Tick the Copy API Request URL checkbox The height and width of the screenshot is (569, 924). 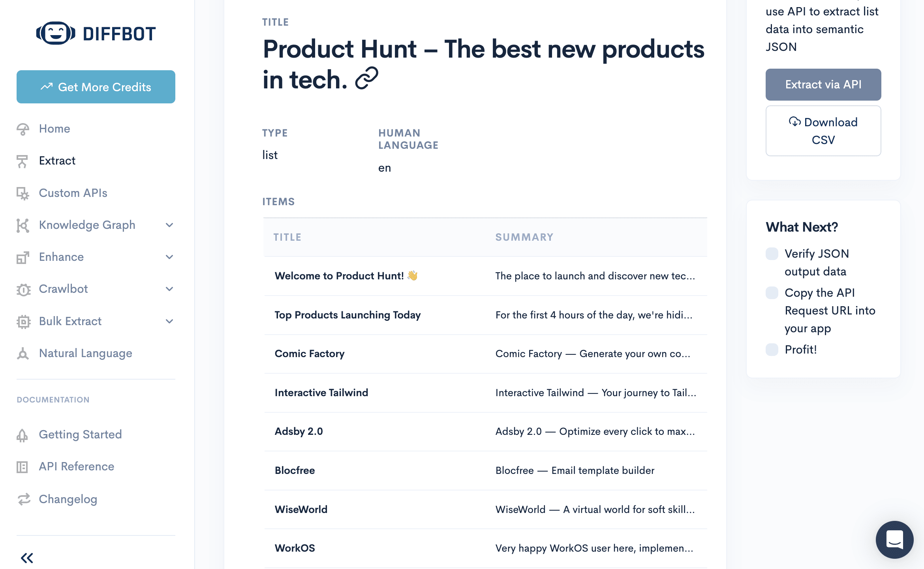(772, 293)
